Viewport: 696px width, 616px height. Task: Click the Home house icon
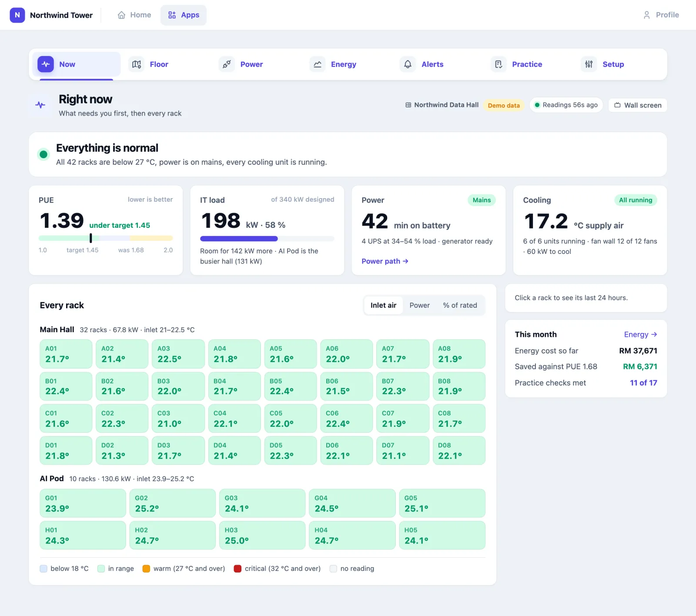pyautogui.click(x=121, y=15)
